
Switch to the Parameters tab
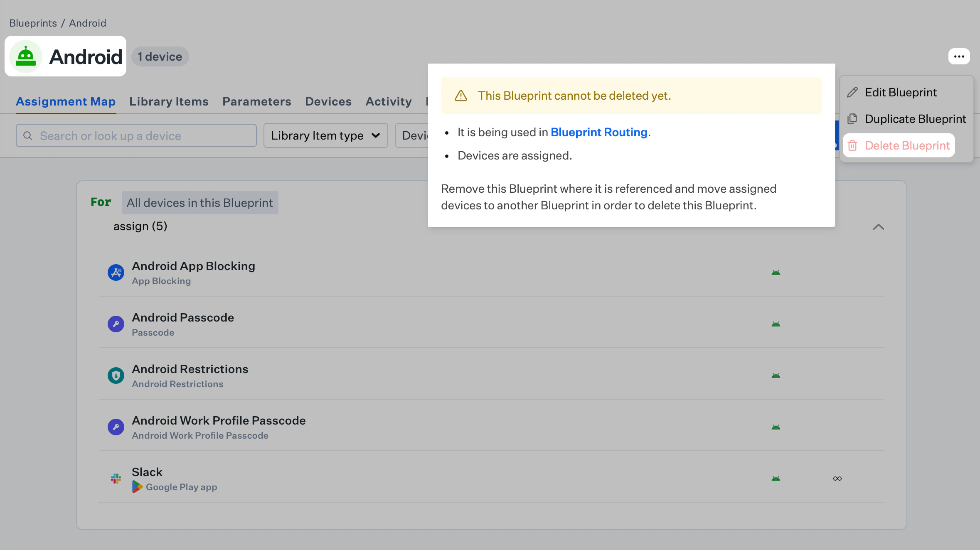(x=256, y=101)
